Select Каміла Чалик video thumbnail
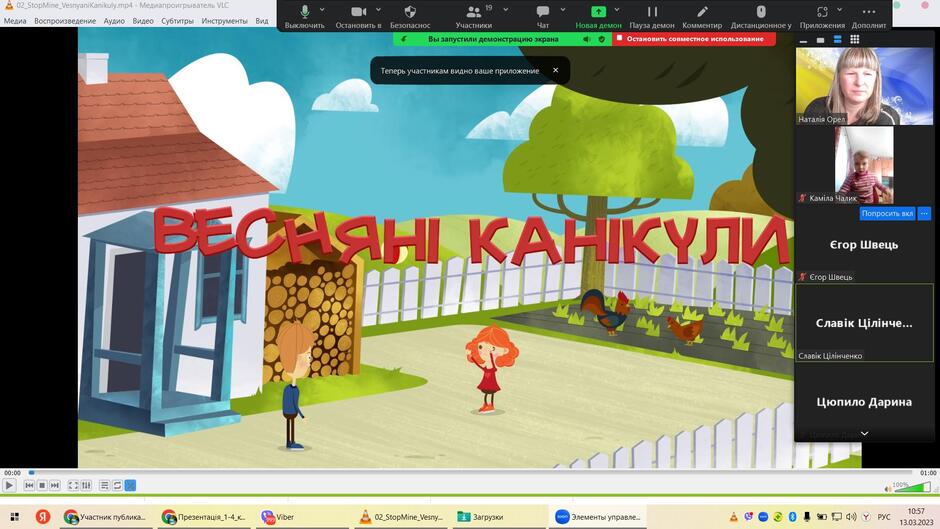940x529 pixels. click(x=864, y=165)
